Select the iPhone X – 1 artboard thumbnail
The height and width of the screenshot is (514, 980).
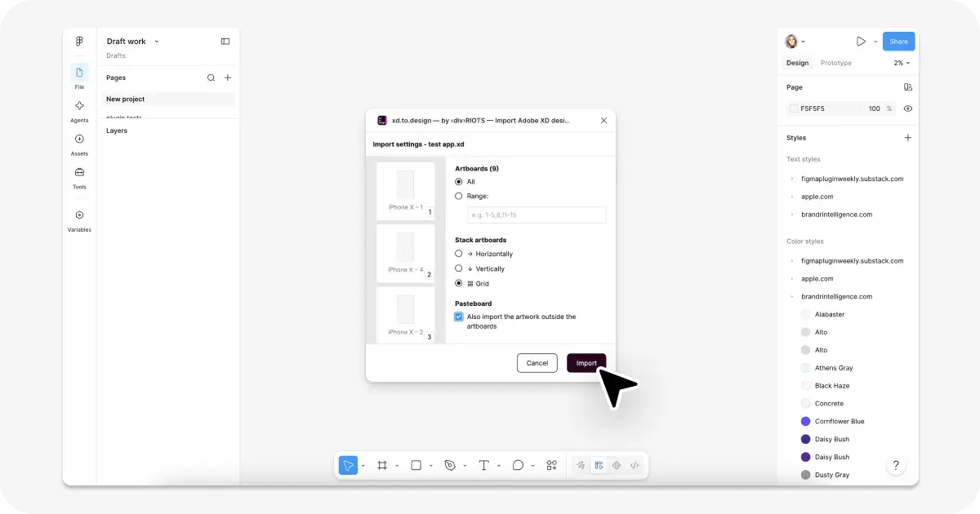[x=405, y=191]
